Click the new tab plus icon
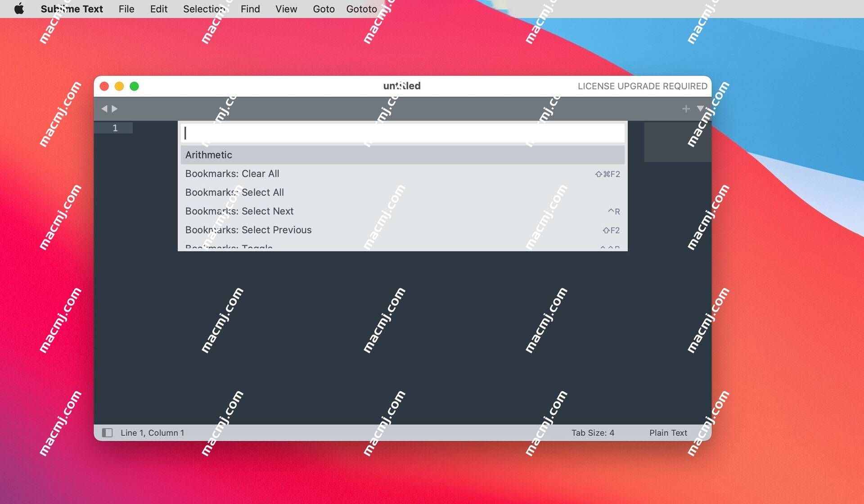The width and height of the screenshot is (864, 504). point(685,108)
